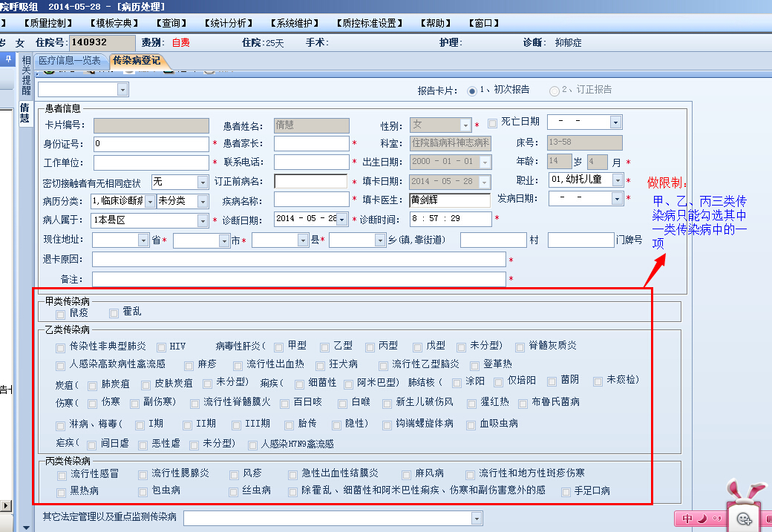Focus the 联系电话 input field
Screen dimensions: 772x532
(312, 162)
